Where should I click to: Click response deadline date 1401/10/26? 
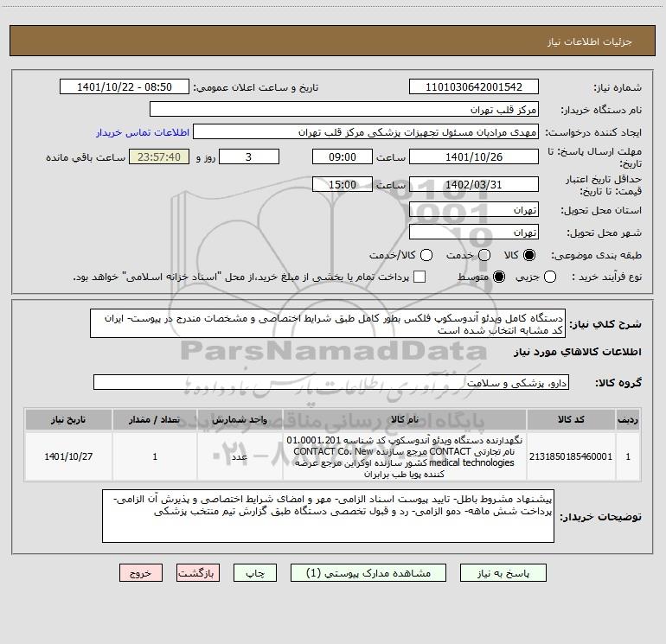pos(474,156)
